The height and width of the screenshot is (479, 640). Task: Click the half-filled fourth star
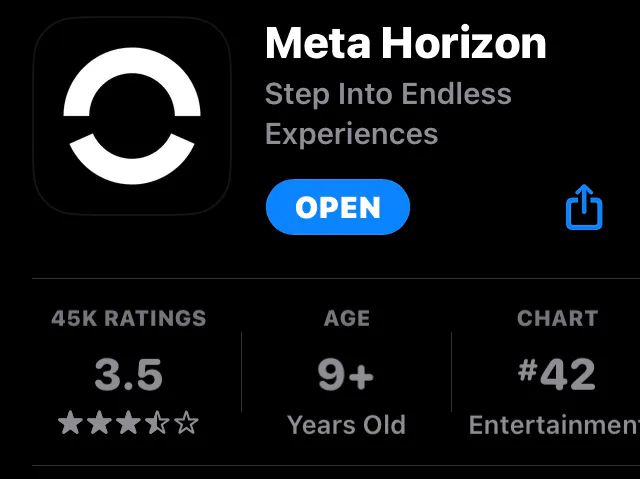(157, 423)
